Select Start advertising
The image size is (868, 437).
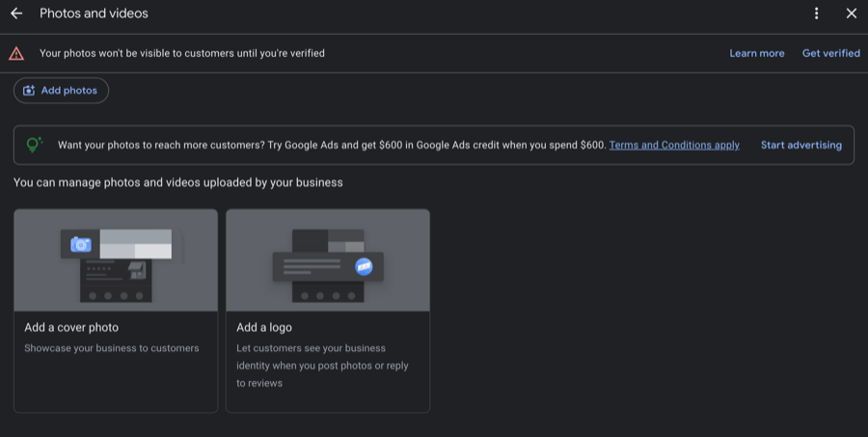(x=800, y=145)
